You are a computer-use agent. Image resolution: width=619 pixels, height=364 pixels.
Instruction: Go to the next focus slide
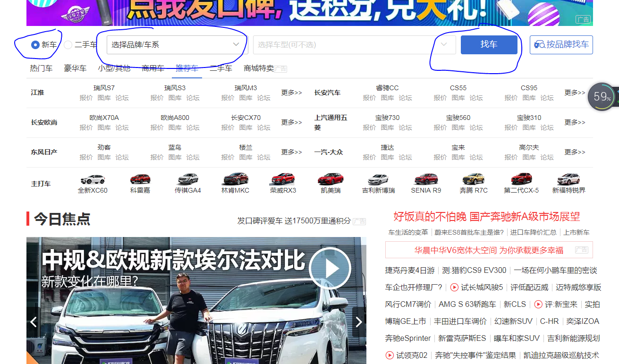click(359, 322)
